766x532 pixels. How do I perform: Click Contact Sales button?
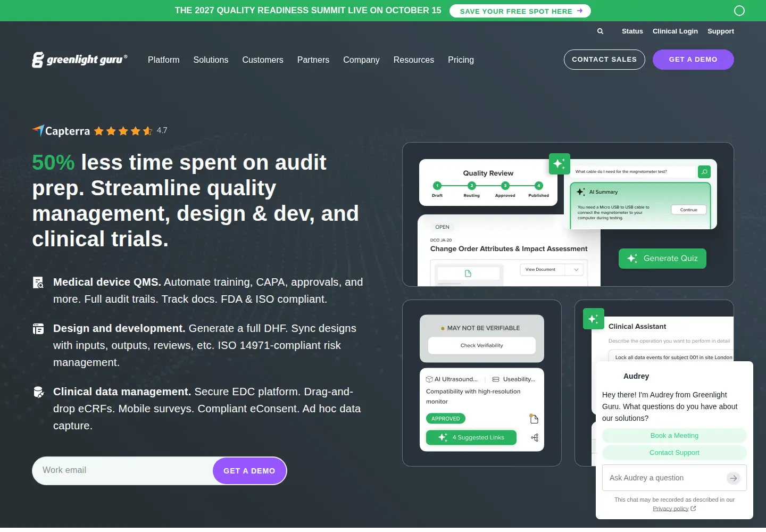pyautogui.click(x=604, y=60)
